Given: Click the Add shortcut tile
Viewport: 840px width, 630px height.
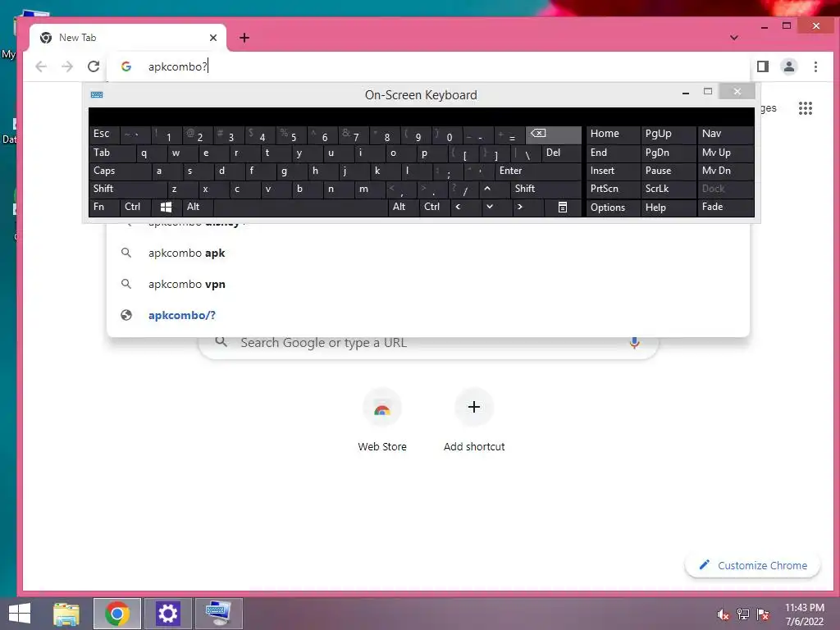Looking at the screenshot, I should tap(474, 422).
